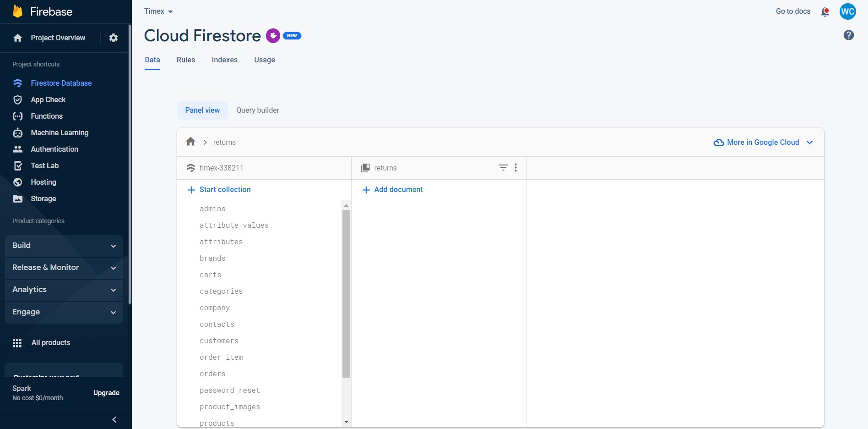
Task: Open the order_item collection
Action: (221, 357)
